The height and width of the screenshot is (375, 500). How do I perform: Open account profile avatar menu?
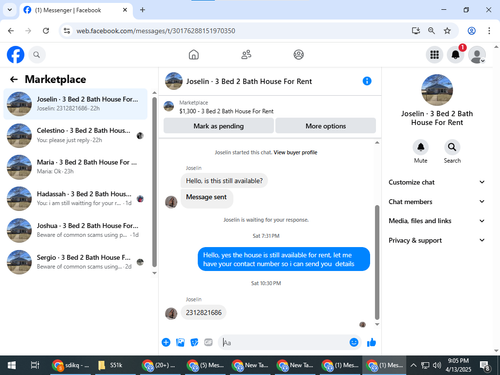pos(477,55)
